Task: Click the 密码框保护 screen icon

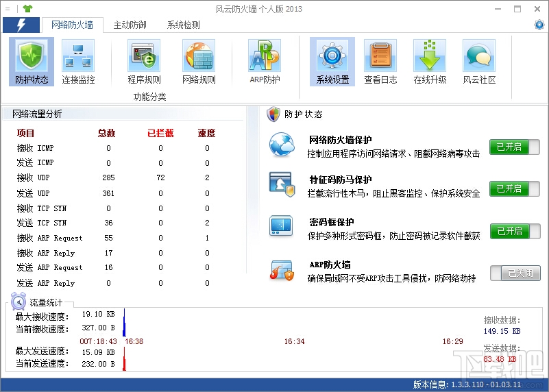Action: 281,226
